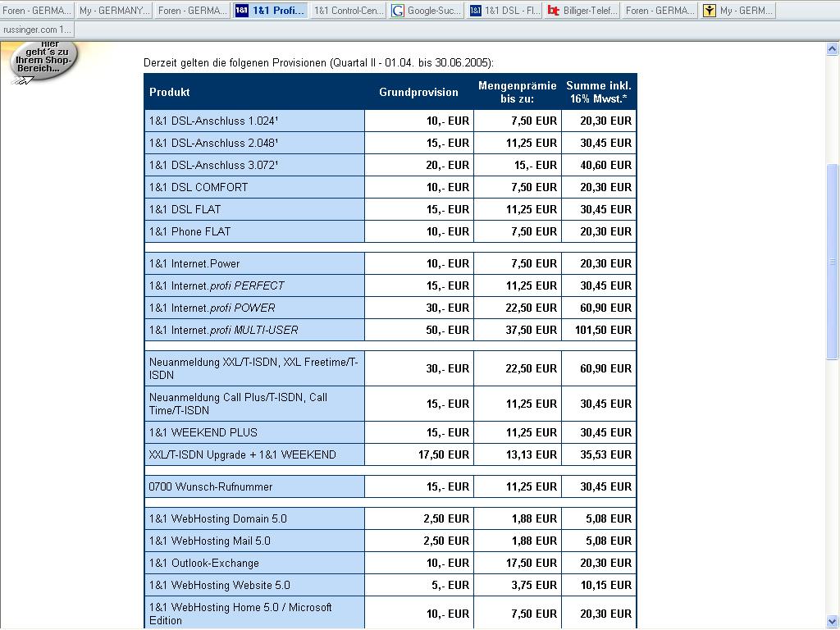Viewport: 840px width, 630px height.
Task: Click the '10,15 EUR' total value
Action: (x=606, y=585)
